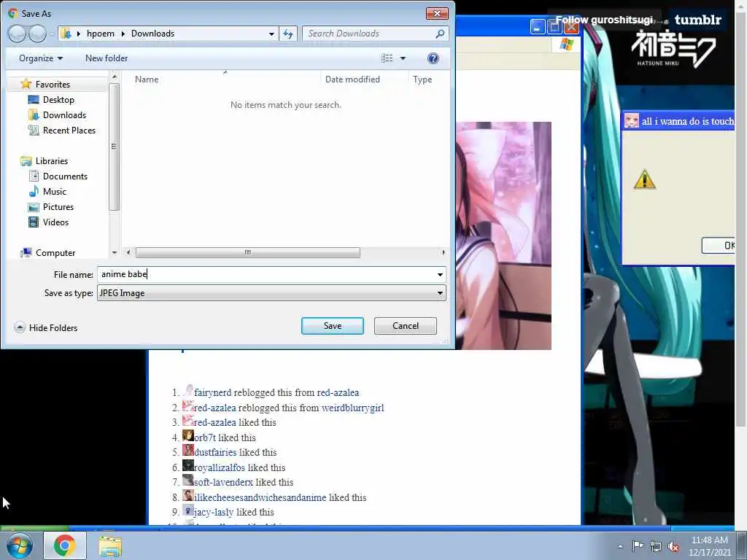Click the Follow guroshitsugi button

(604, 20)
